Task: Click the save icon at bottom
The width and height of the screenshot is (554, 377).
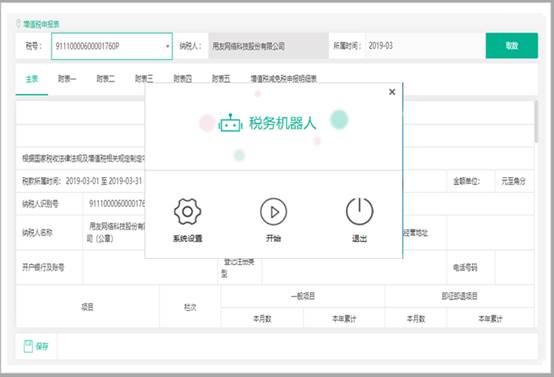Action: (x=28, y=346)
